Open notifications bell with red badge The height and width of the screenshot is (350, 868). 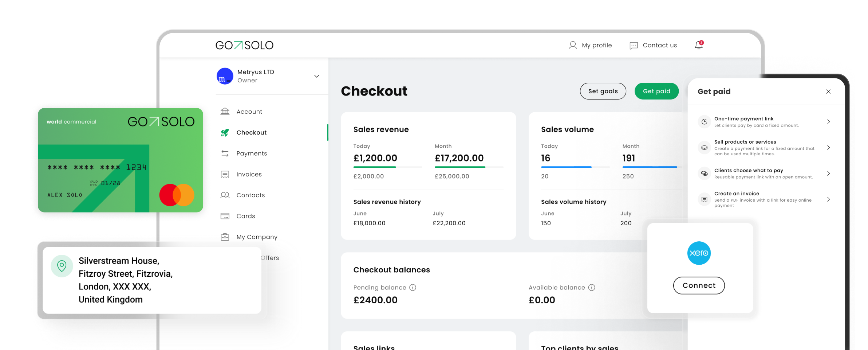(x=699, y=45)
